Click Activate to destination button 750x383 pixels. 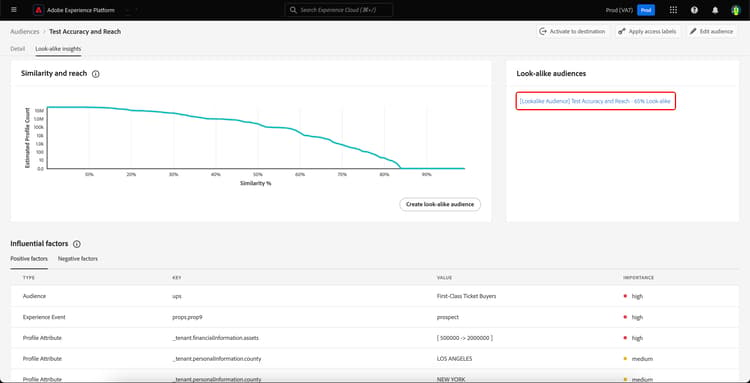[573, 32]
